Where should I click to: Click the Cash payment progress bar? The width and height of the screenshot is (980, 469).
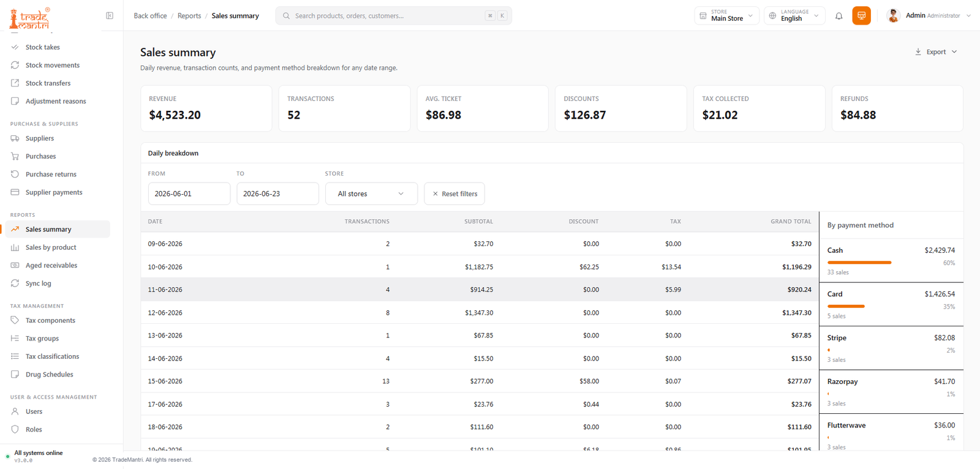click(x=859, y=263)
